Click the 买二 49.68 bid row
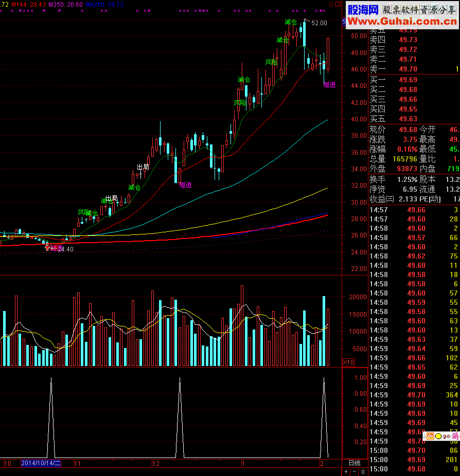The image size is (460, 476). click(414, 89)
